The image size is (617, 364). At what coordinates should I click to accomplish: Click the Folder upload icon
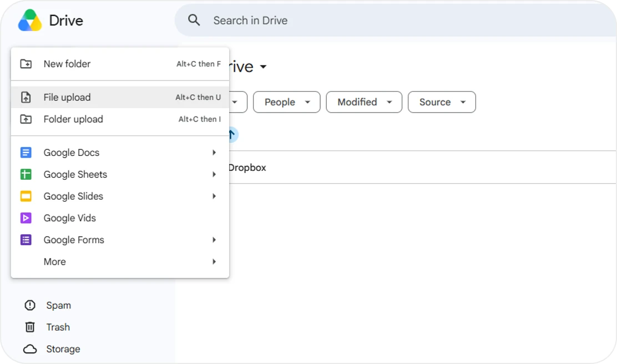point(26,119)
